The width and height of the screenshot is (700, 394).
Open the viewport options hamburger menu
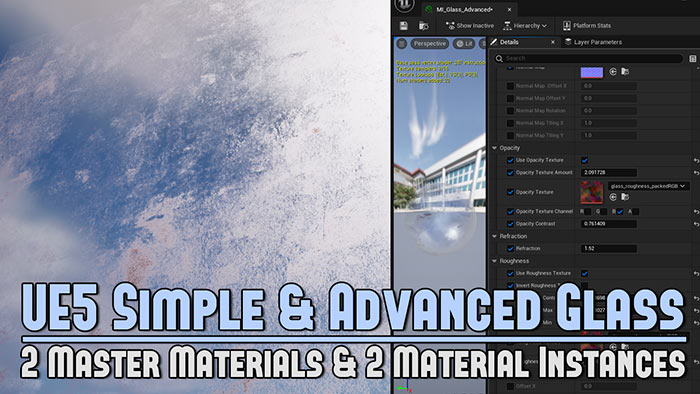coord(402,43)
